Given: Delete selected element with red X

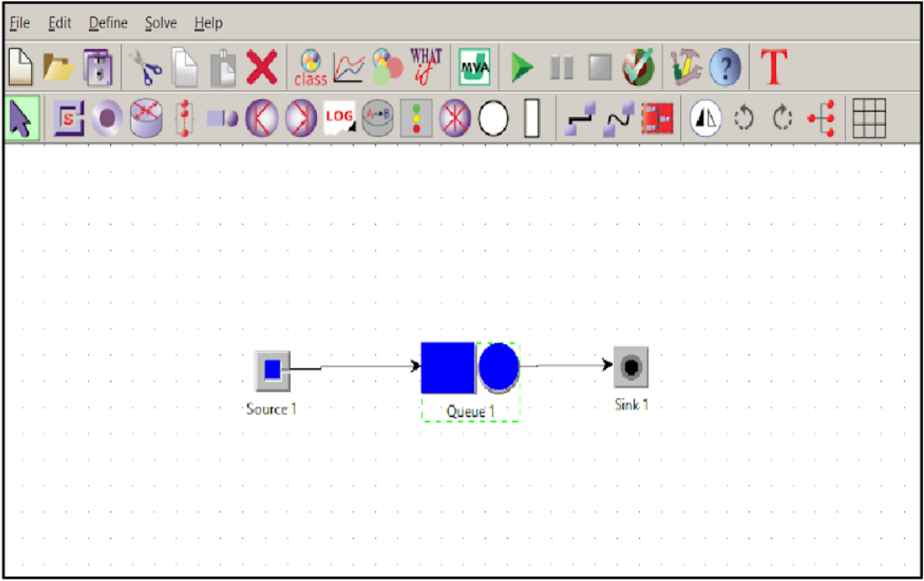Looking at the screenshot, I should 262,68.
